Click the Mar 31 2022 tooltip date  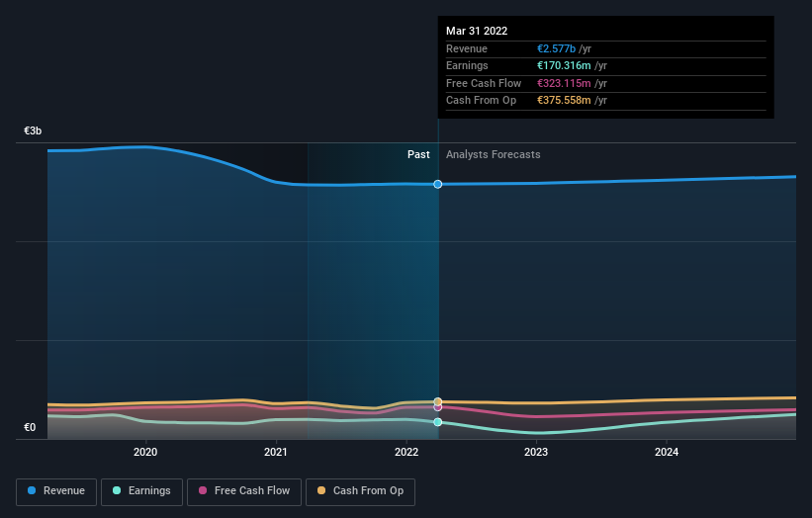coord(477,31)
